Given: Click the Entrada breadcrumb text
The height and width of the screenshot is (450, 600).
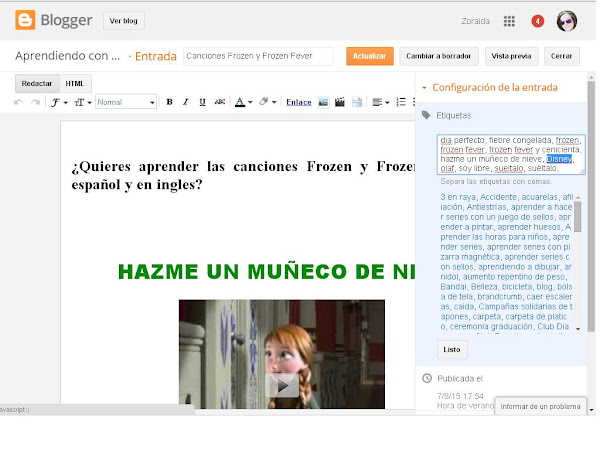Looking at the screenshot, I should click(156, 56).
